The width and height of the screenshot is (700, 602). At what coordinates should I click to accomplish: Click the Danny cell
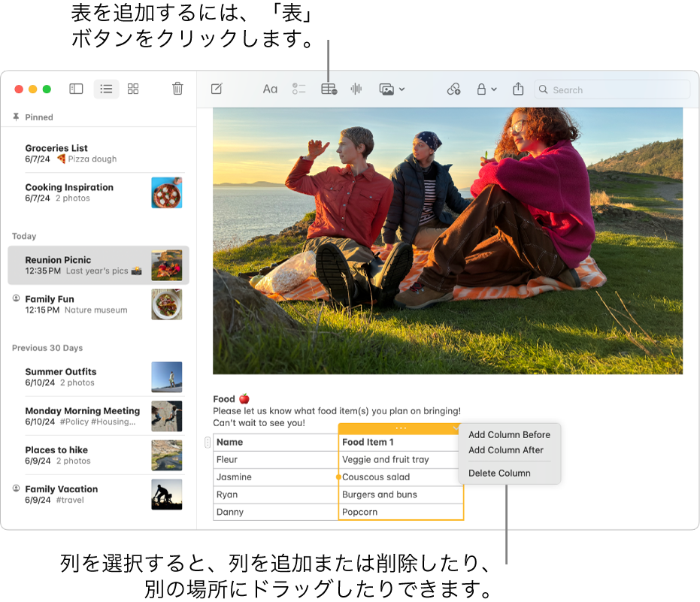(275, 512)
